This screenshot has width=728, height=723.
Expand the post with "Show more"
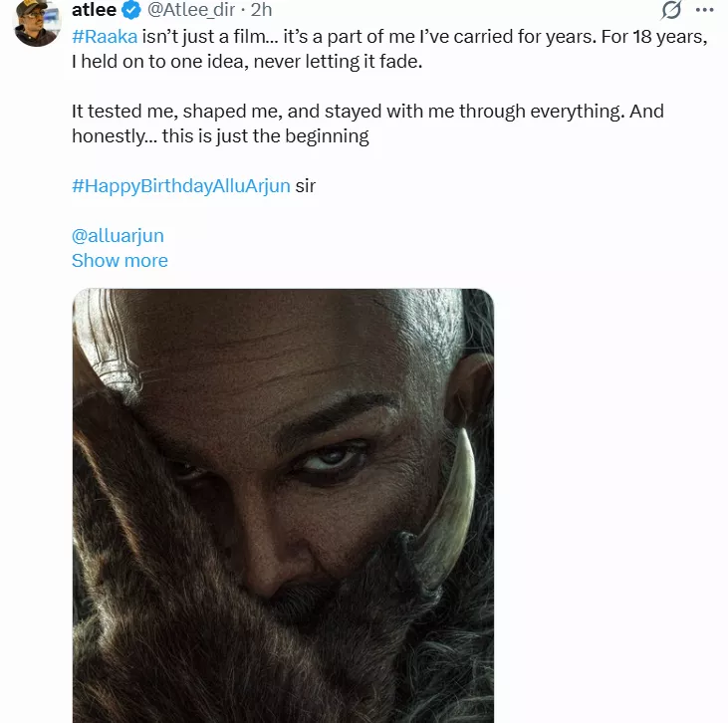coord(120,261)
